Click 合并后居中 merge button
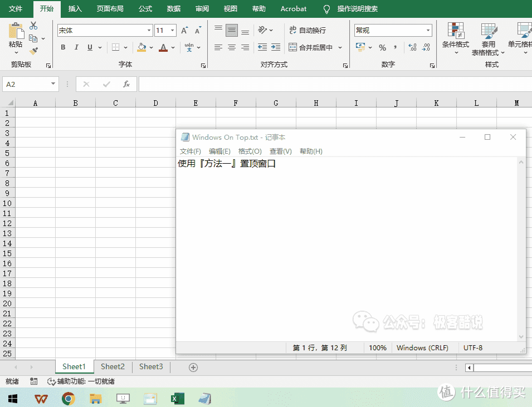The height and width of the screenshot is (407, 532). (310, 47)
